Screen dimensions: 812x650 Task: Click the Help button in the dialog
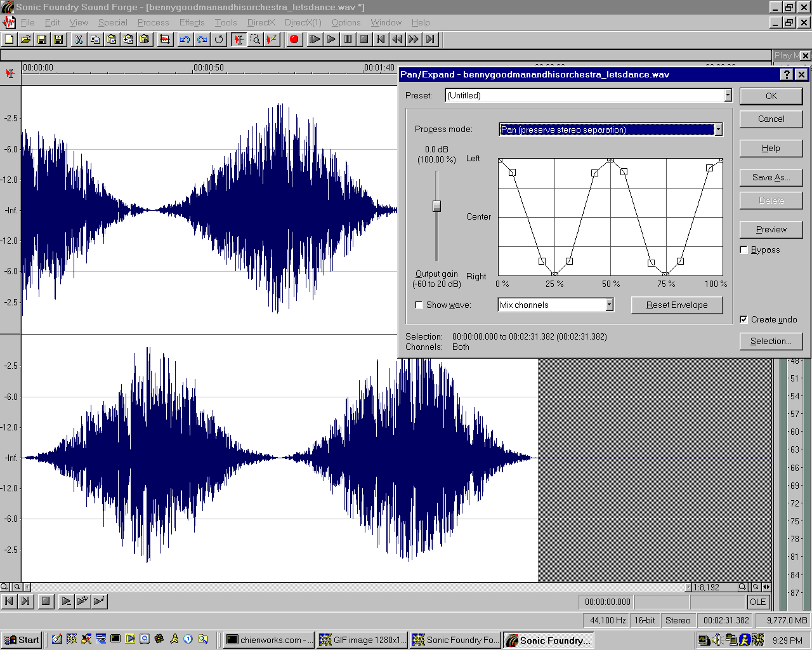(x=771, y=148)
